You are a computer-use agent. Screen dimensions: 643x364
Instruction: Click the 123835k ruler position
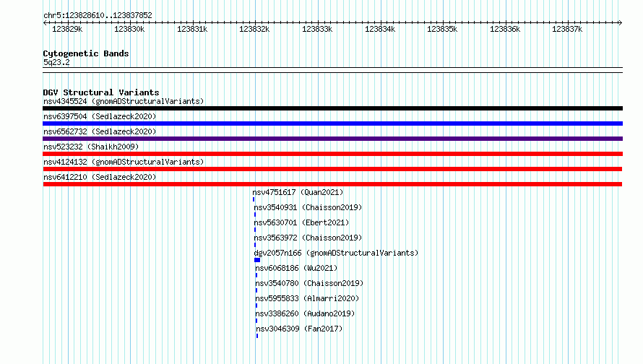(x=442, y=29)
